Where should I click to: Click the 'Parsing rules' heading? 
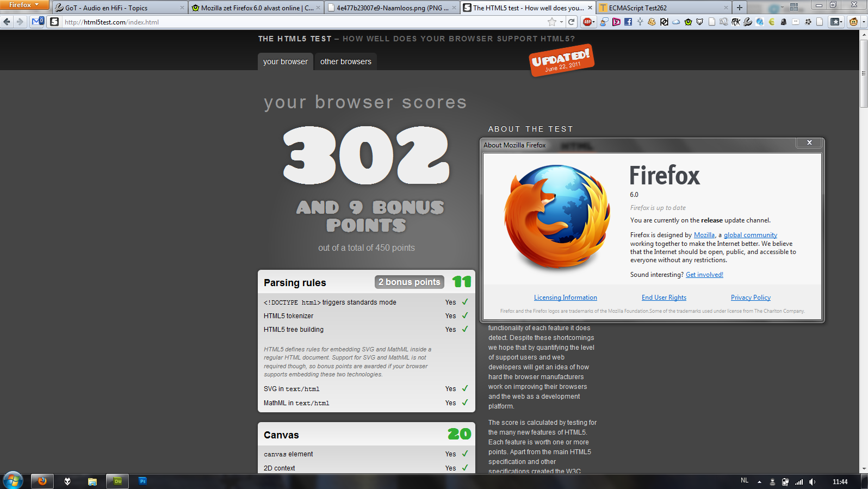295,283
